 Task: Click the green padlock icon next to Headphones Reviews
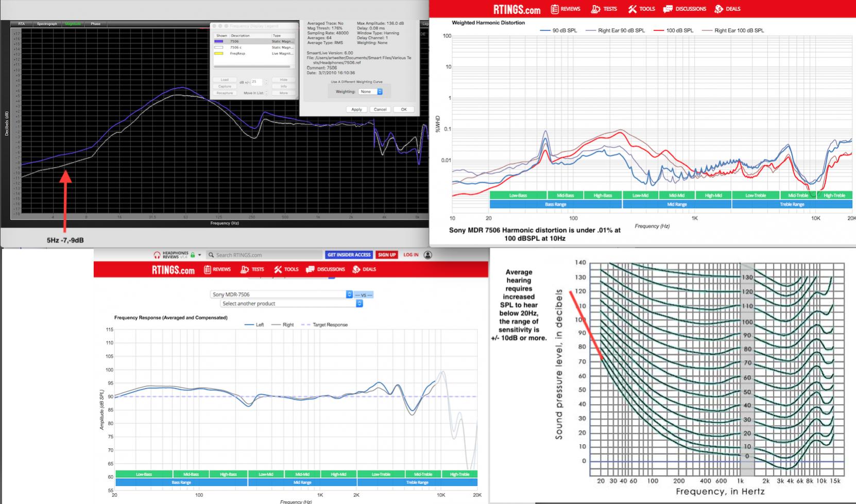(x=193, y=255)
